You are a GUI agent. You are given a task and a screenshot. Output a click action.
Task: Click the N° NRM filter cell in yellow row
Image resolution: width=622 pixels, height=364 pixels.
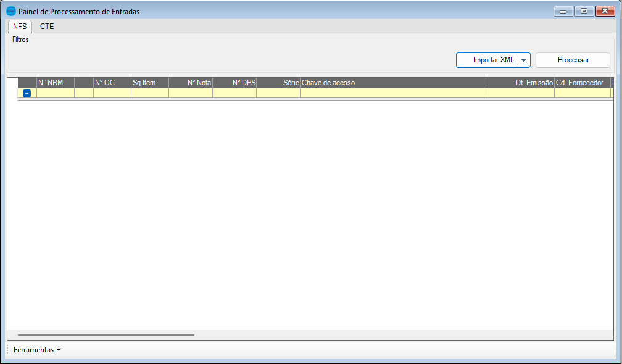56,93
